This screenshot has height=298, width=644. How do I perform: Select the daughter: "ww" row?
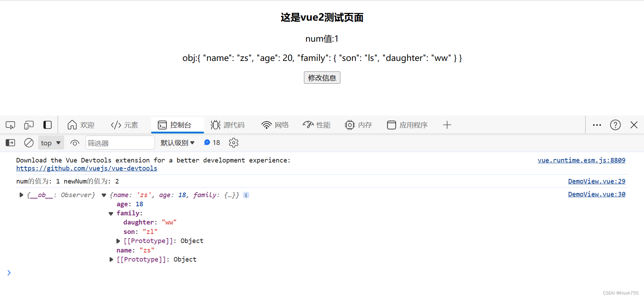point(150,222)
